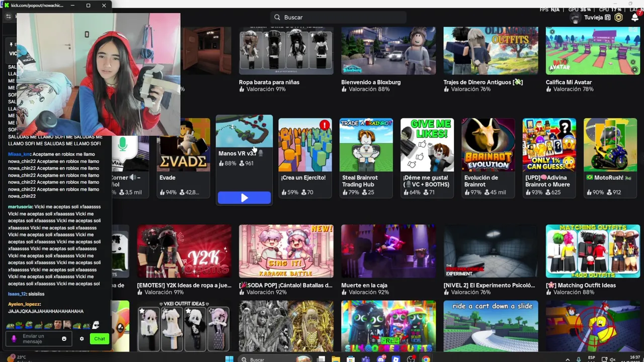
Task: Click the search magnifier icon
Action: [x=277, y=17]
